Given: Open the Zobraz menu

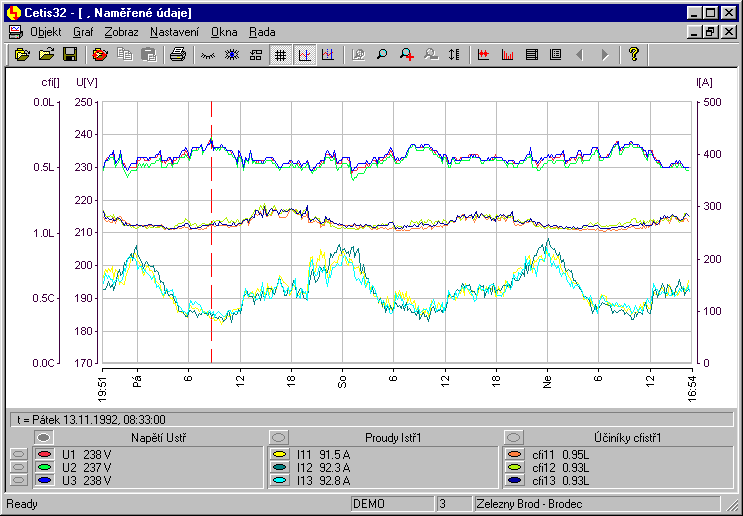Looking at the screenshot, I should 122,32.
